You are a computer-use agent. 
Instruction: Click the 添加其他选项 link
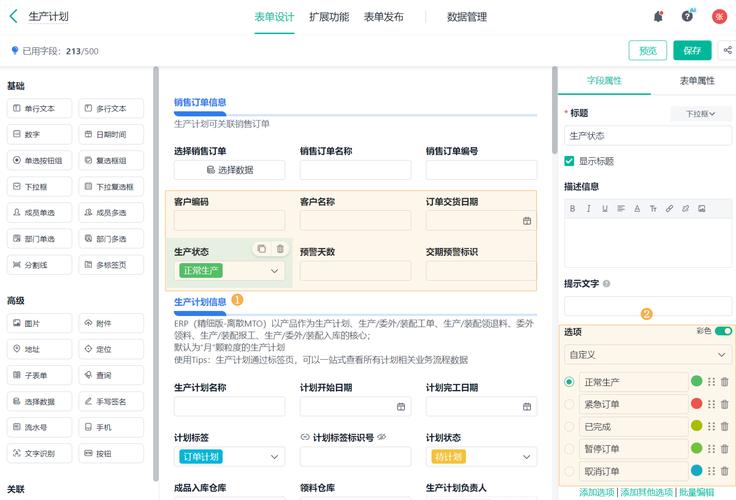click(646, 492)
